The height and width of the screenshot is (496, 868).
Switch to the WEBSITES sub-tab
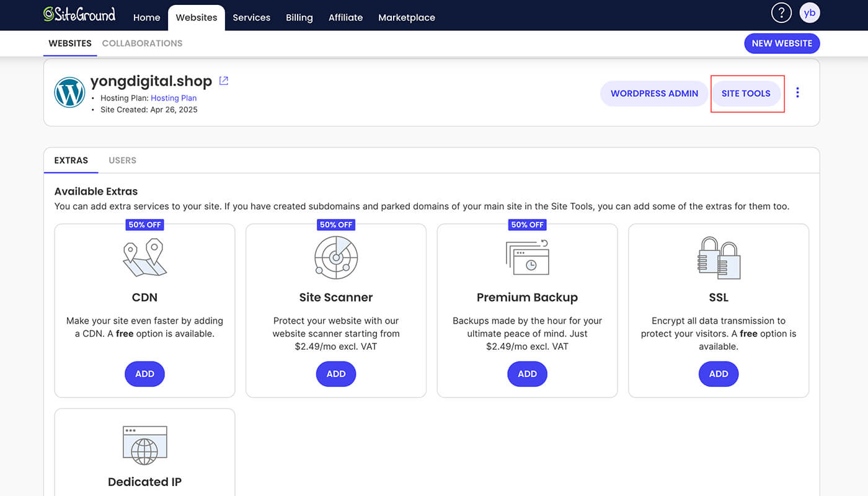click(x=70, y=43)
